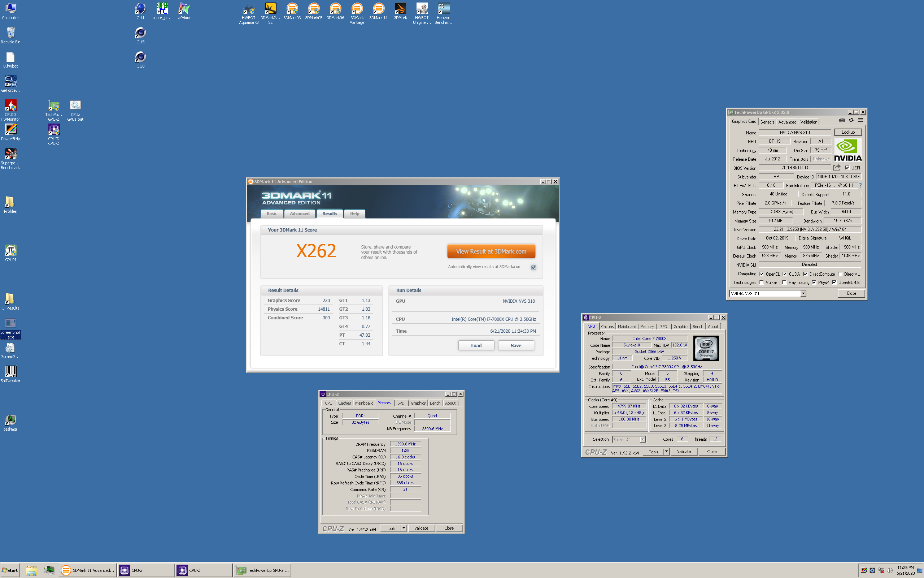Click the Windows Explorer taskbar icon
This screenshot has width=924, height=578.
pyautogui.click(x=31, y=570)
